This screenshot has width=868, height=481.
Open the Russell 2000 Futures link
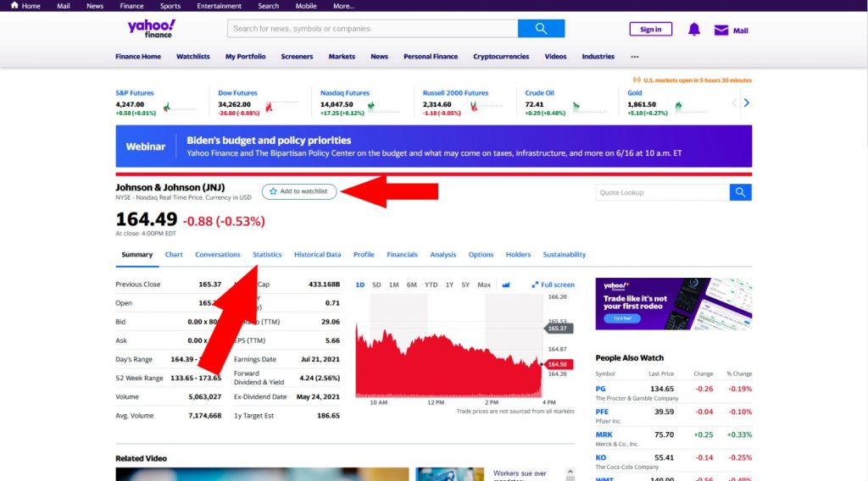tap(455, 93)
